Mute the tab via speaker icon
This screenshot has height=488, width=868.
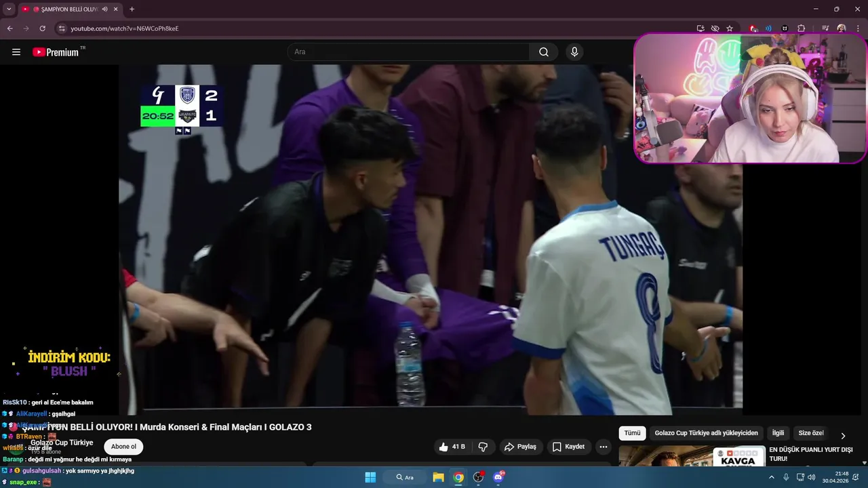(x=105, y=9)
